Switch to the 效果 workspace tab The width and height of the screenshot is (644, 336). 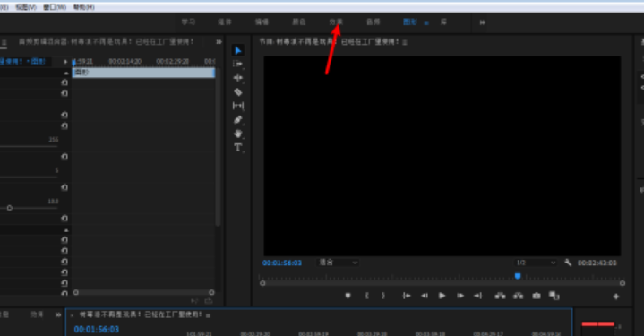tap(336, 22)
